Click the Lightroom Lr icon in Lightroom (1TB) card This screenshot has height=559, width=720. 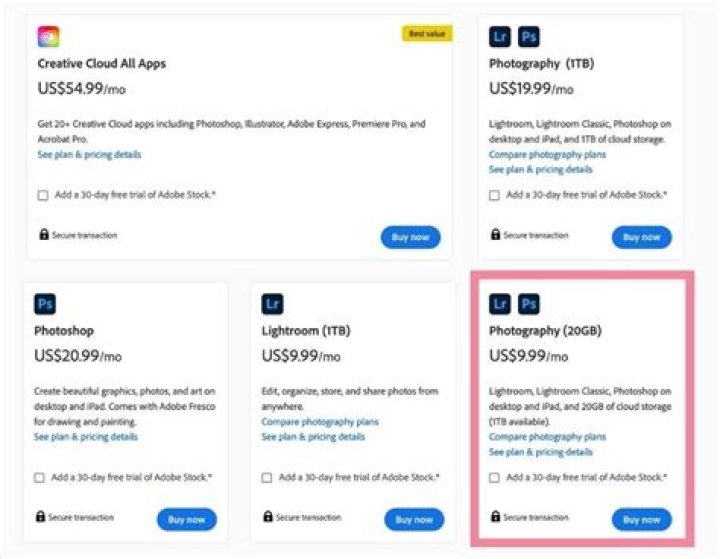(x=273, y=303)
